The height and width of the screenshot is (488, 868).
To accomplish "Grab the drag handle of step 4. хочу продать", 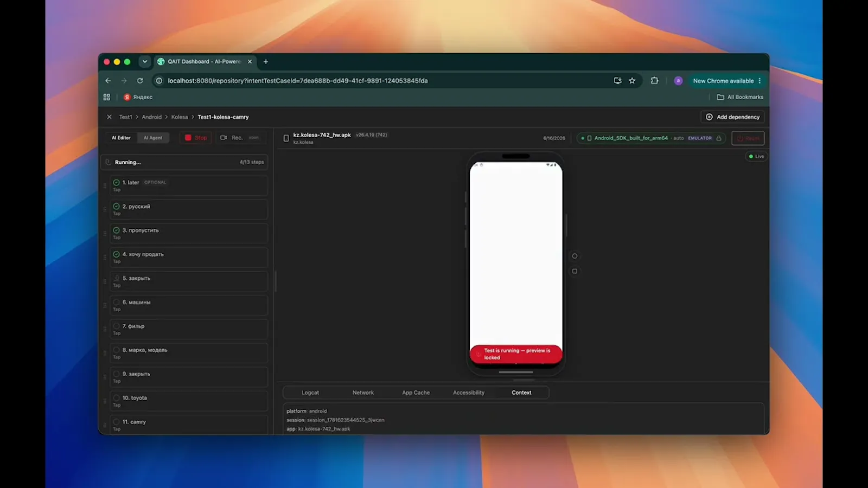I will point(105,257).
